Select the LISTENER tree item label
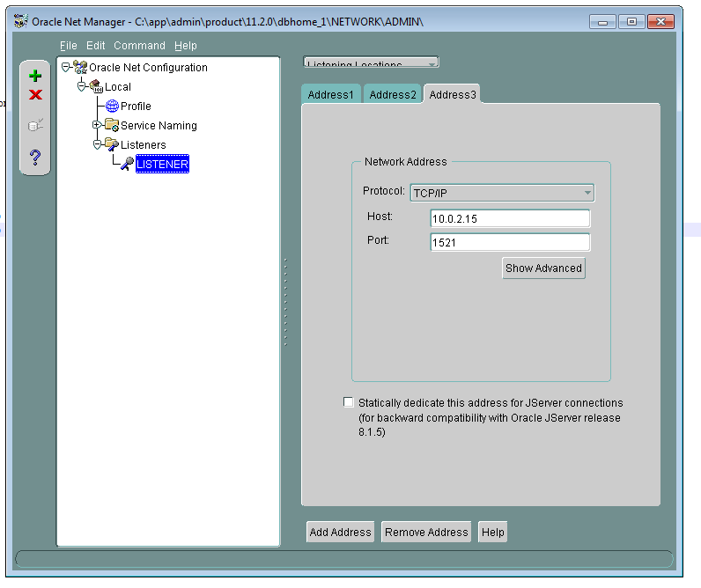This screenshot has width=701, height=588. [162, 164]
